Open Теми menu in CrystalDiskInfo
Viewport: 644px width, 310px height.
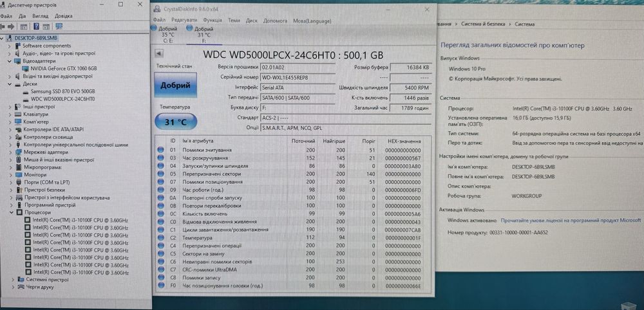(234, 20)
